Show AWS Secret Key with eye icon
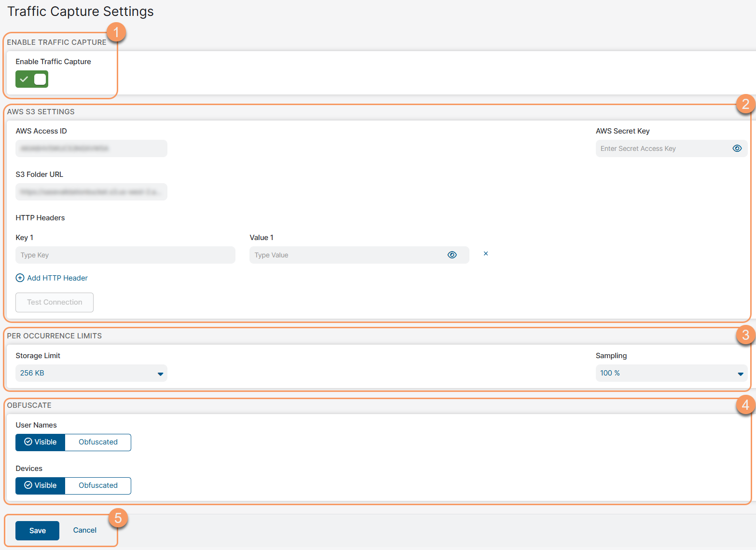 pos(737,148)
